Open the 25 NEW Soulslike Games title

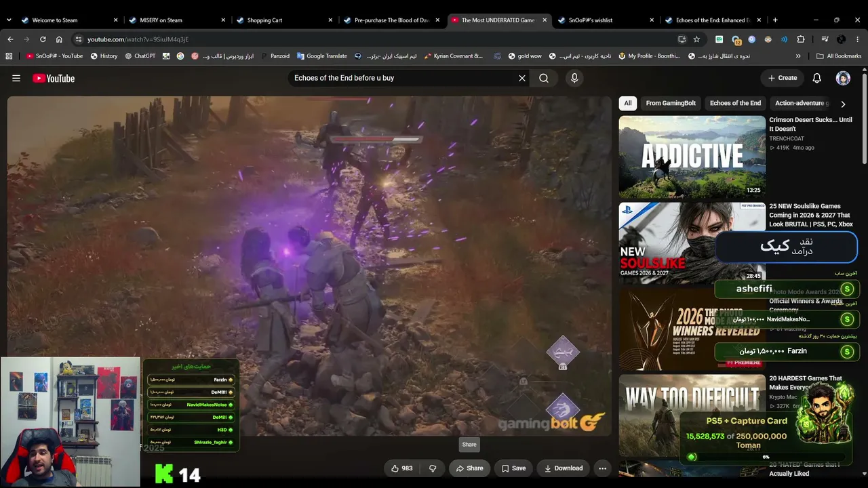(x=810, y=215)
